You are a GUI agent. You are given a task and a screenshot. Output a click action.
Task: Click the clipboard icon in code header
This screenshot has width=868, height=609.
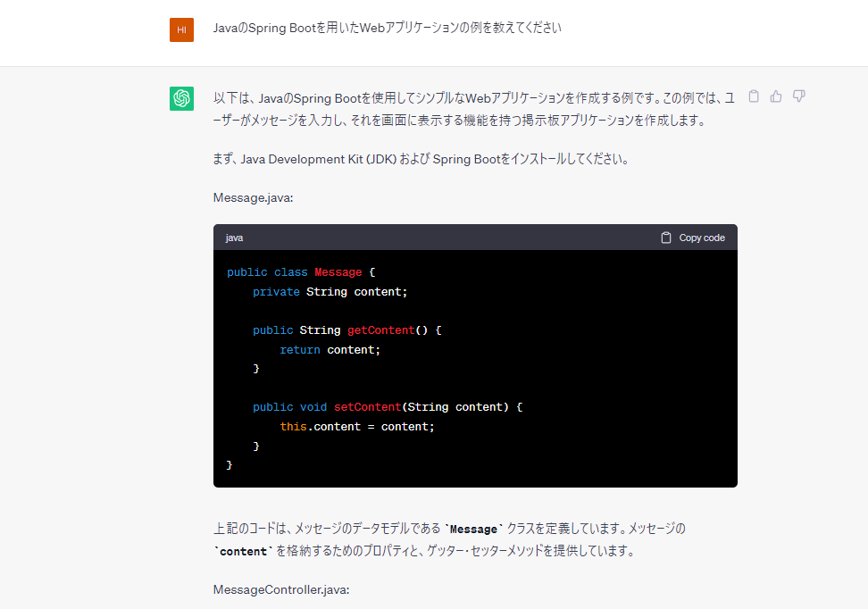click(666, 238)
